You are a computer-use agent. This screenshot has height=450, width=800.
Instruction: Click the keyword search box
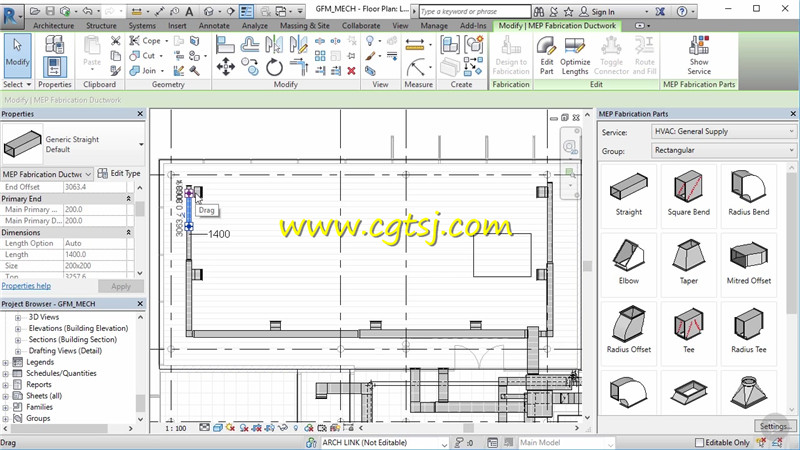474,11
